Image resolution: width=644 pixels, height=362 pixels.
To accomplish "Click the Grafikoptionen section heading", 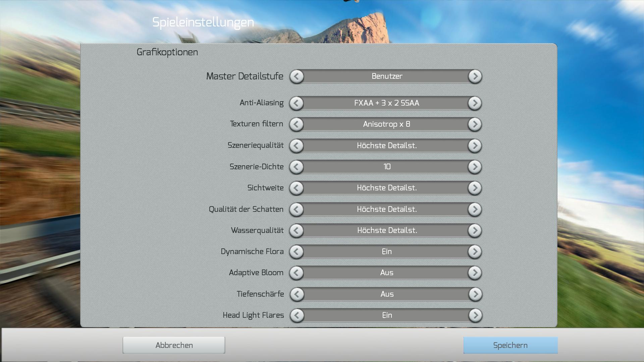I will tap(167, 52).
